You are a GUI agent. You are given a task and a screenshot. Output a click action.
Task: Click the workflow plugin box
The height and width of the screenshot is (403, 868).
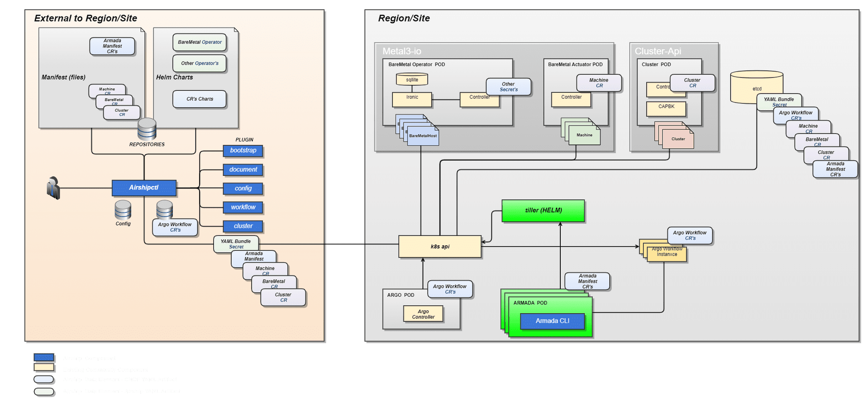pyautogui.click(x=243, y=207)
